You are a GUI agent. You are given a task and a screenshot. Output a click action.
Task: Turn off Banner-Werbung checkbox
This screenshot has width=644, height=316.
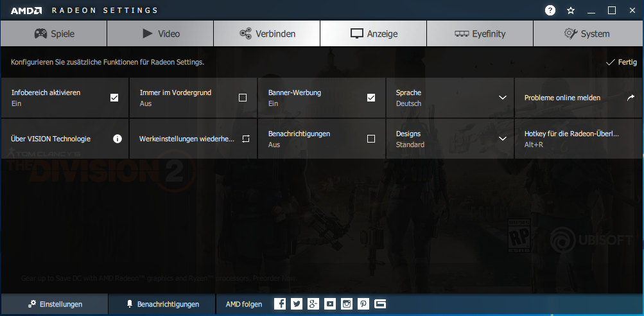(x=371, y=98)
